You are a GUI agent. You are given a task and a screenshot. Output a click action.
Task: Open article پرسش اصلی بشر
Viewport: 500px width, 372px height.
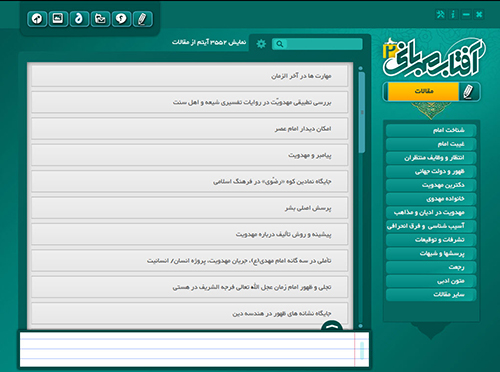pos(189,208)
